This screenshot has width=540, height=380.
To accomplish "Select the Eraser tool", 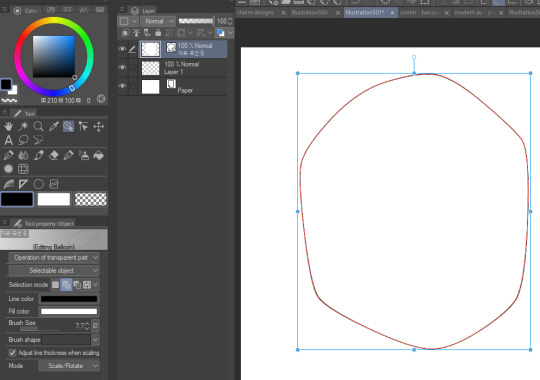I will (53, 155).
